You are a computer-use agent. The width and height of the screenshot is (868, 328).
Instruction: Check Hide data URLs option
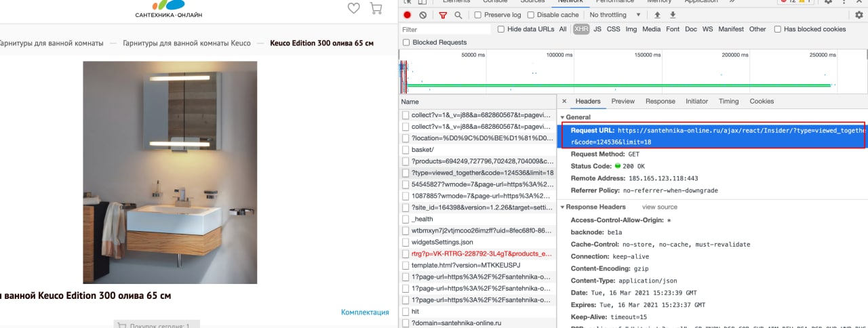[x=501, y=29]
